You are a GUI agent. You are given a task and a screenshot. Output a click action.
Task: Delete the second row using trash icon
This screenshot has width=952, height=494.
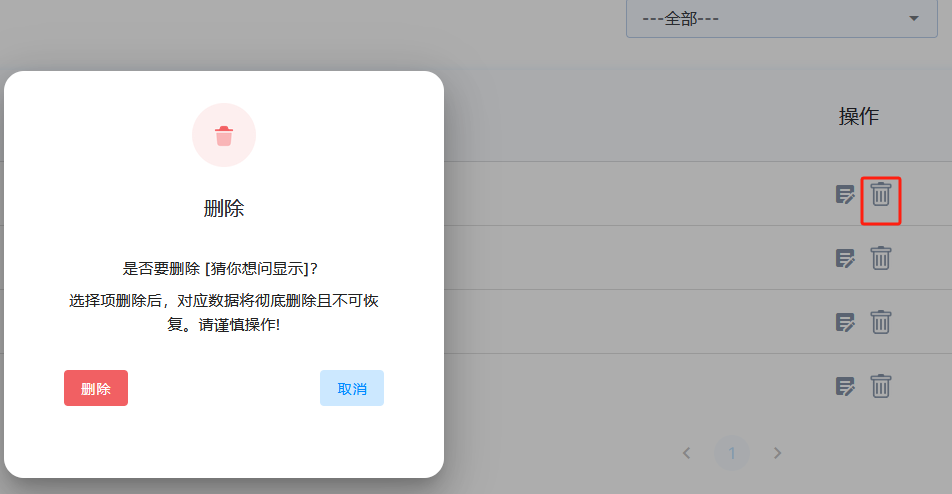[x=880, y=258]
